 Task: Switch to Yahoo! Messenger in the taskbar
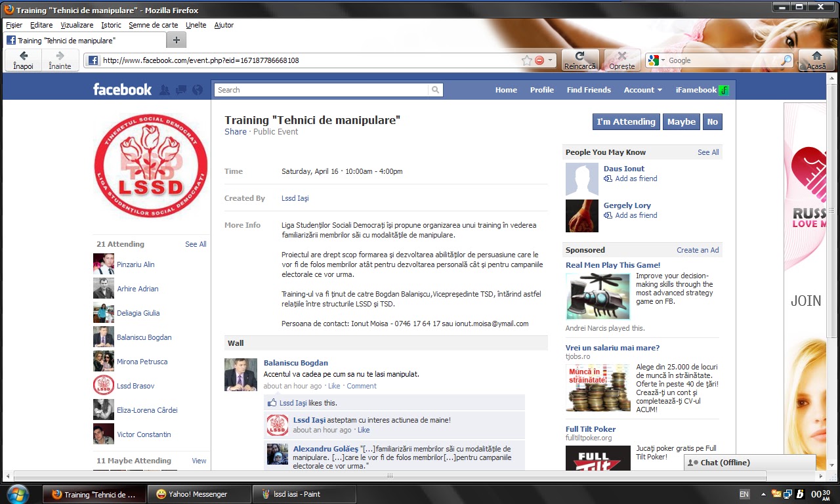(x=199, y=494)
